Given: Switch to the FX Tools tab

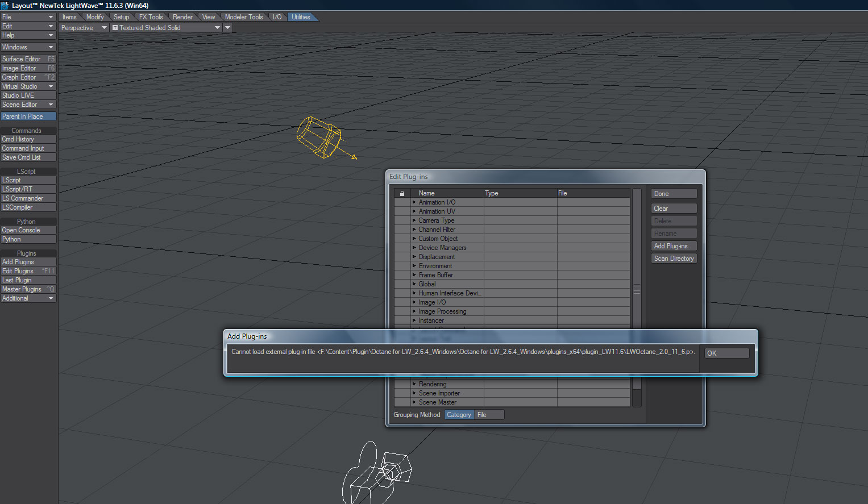Looking at the screenshot, I should pos(151,17).
